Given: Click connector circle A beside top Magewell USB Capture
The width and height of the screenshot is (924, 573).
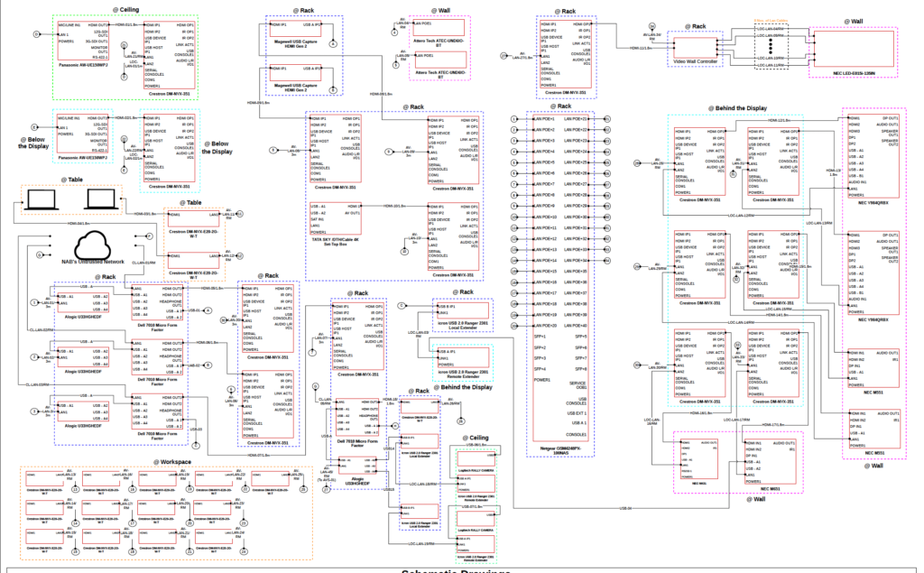Looking at the screenshot, I should click(332, 42).
